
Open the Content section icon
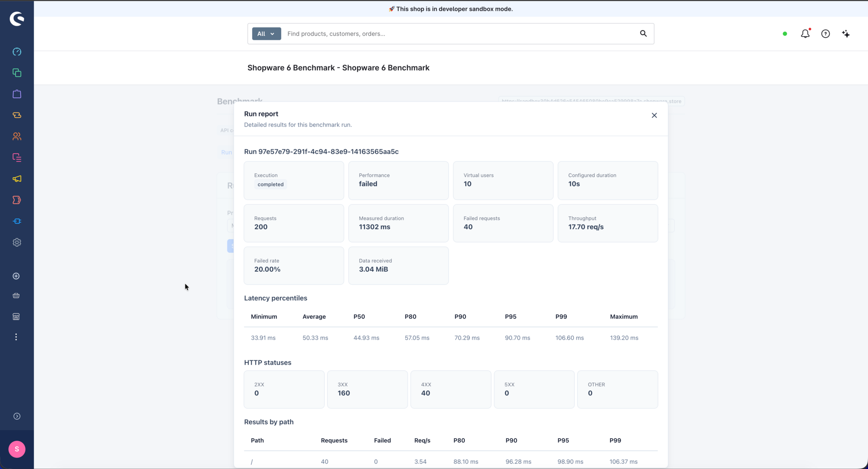tap(17, 158)
